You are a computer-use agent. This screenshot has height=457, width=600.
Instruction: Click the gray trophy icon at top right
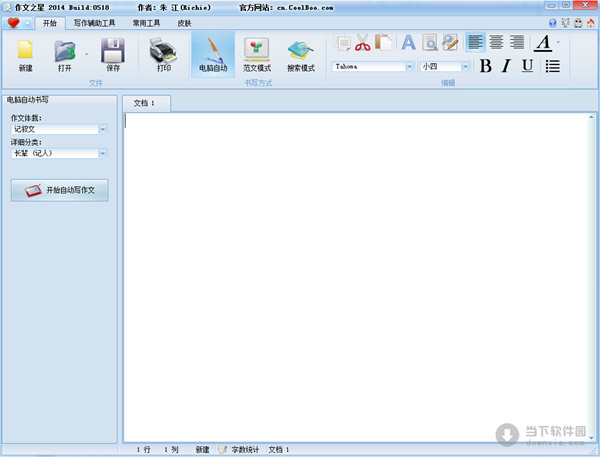click(x=565, y=23)
